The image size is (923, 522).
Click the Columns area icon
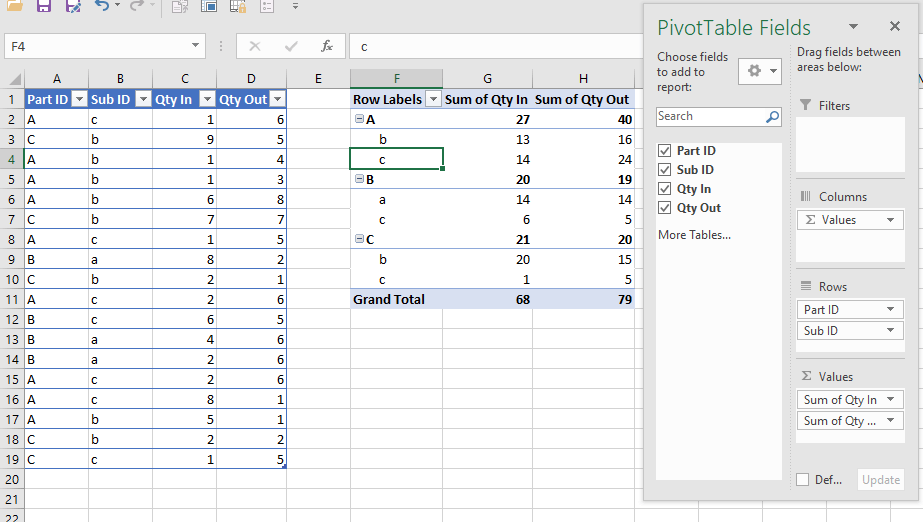(806, 197)
